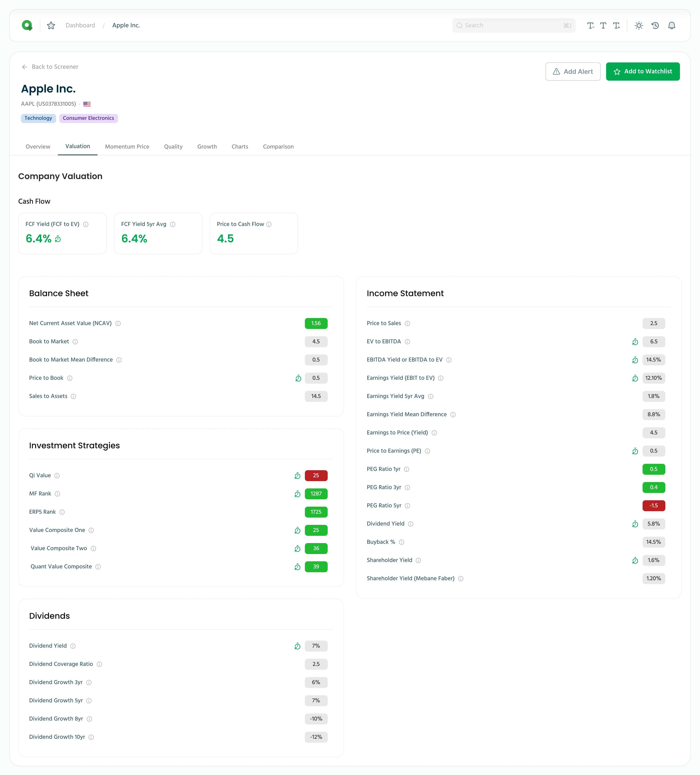
Task: Click history icon in Quant Value Composite row
Action: [x=297, y=567]
